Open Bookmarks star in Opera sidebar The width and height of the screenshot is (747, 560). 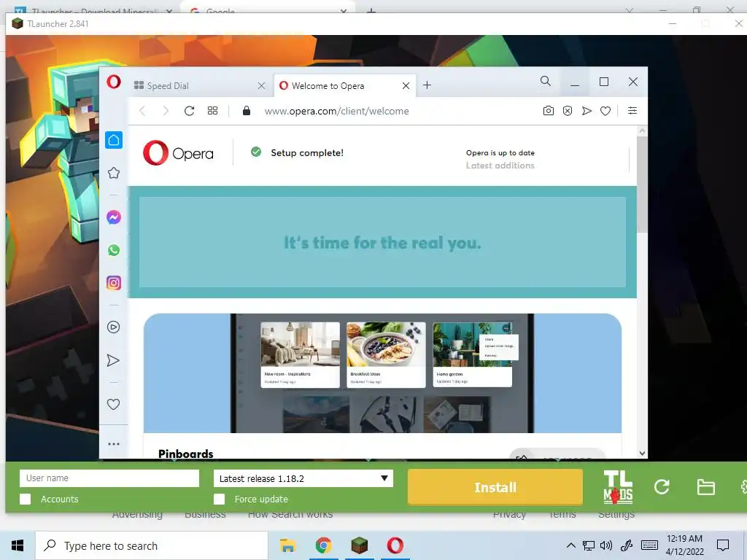click(114, 173)
